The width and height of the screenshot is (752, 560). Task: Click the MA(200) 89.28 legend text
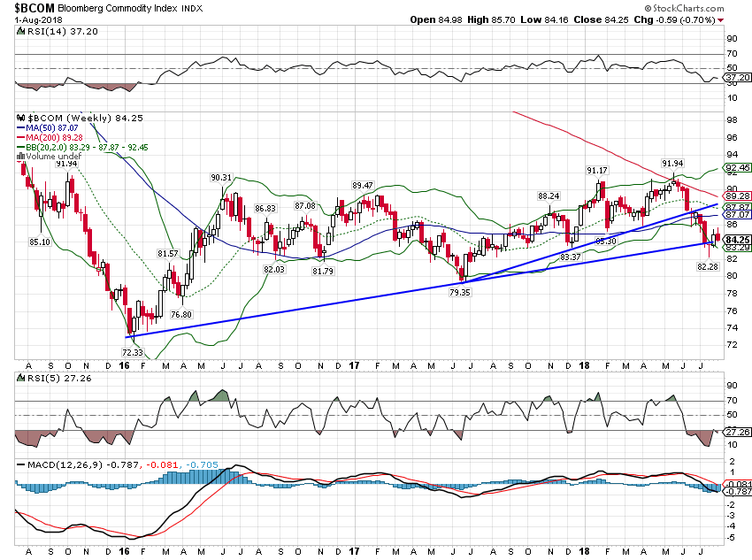point(54,138)
